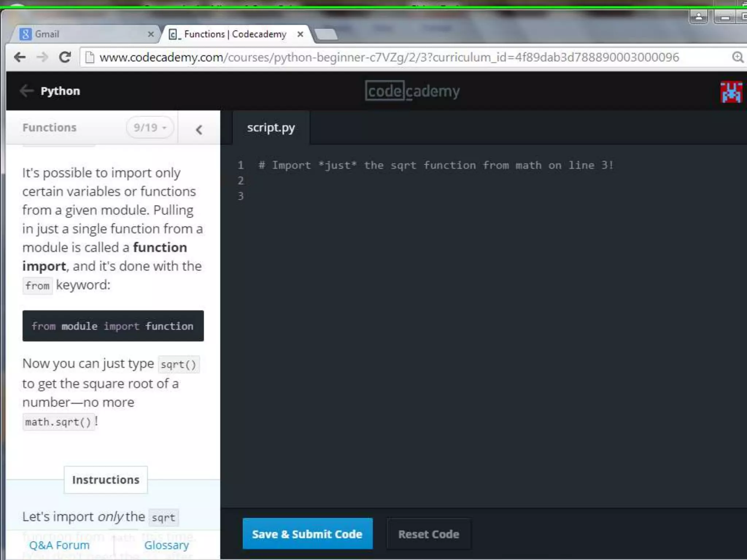Click the Gmail tab favicon
747x560 pixels.
(25, 34)
